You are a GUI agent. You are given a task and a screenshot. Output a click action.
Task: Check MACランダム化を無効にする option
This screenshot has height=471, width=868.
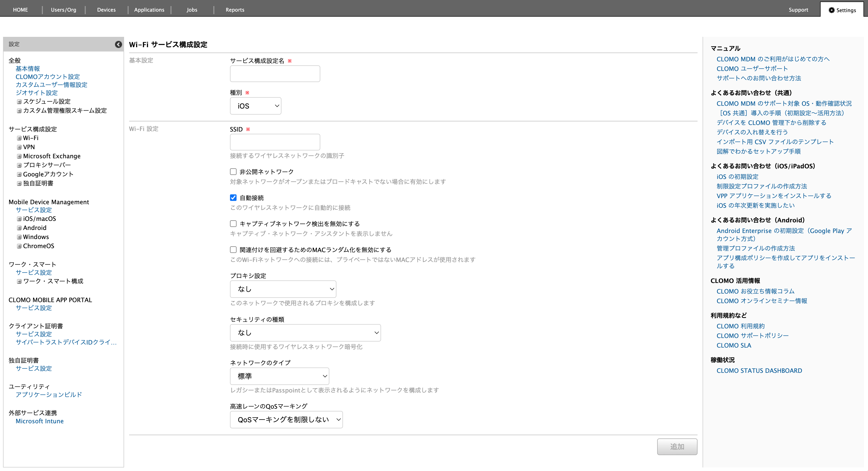coord(233,250)
